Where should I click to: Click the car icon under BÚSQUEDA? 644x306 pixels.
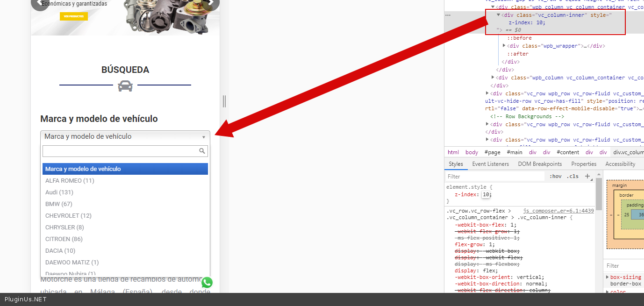click(x=125, y=86)
